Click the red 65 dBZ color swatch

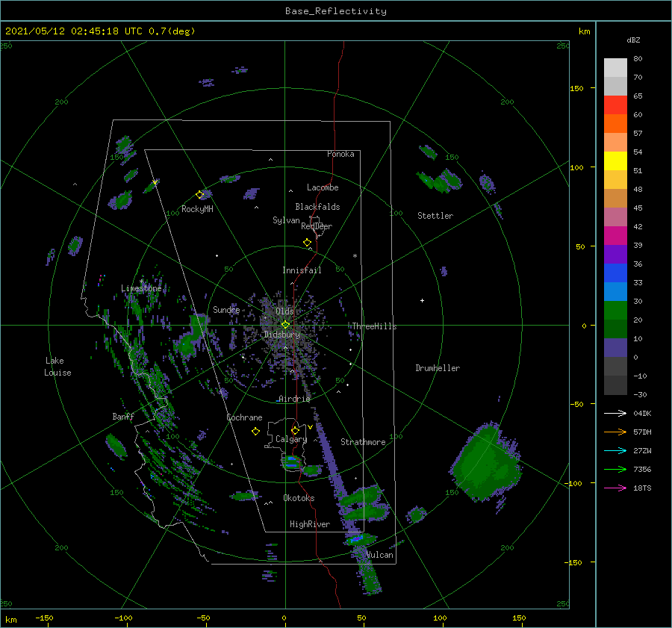[x=615, y=105]
